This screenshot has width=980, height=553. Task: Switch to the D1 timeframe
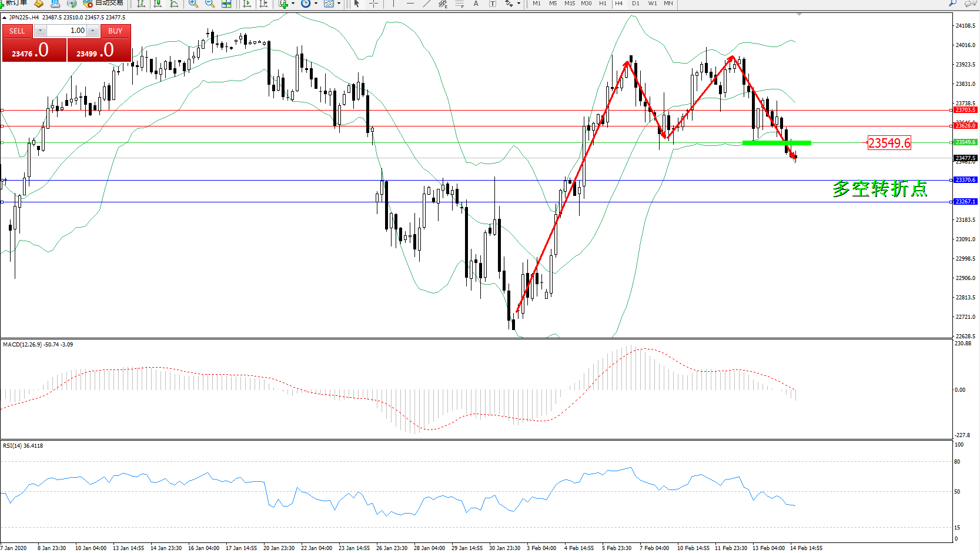(636, 4)
